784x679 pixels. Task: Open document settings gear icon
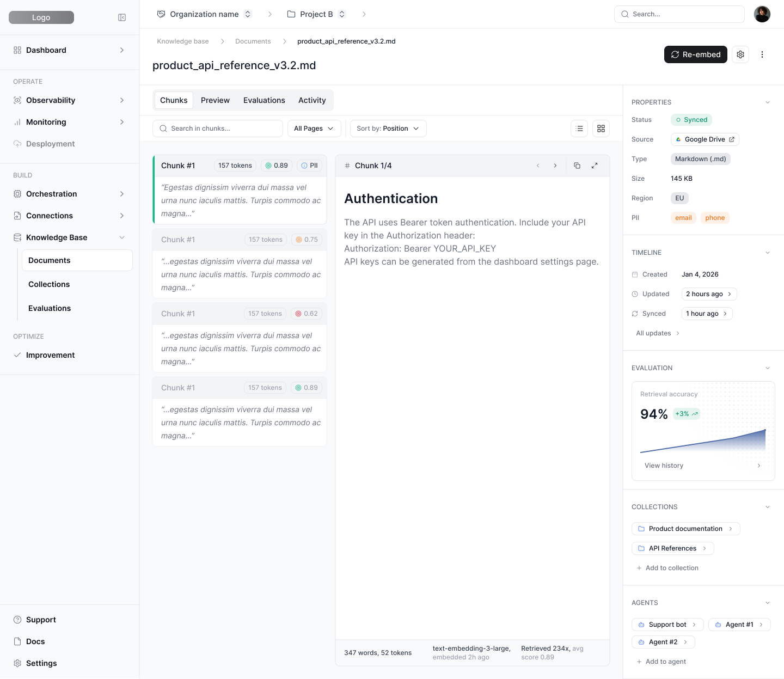[740, 54]
